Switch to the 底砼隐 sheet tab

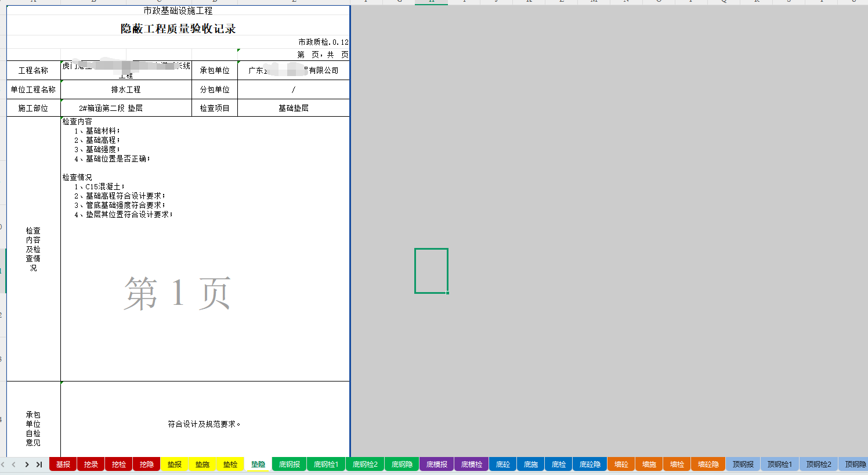point(589,465)
